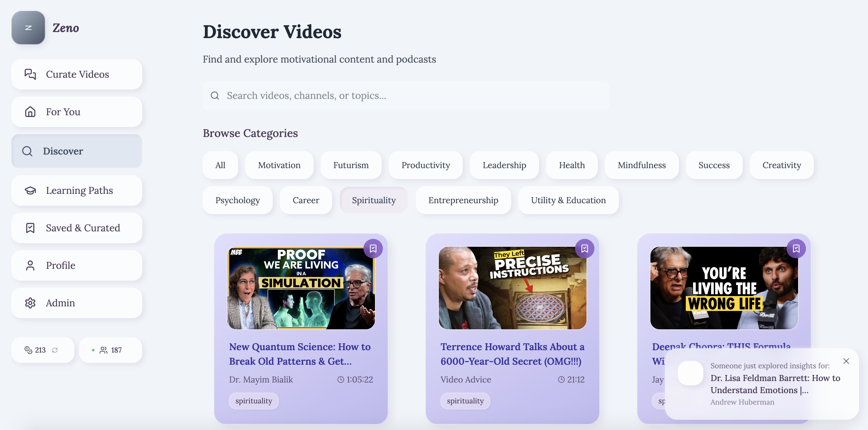Click the online users icon showing 187

click(x=104, y=350)
